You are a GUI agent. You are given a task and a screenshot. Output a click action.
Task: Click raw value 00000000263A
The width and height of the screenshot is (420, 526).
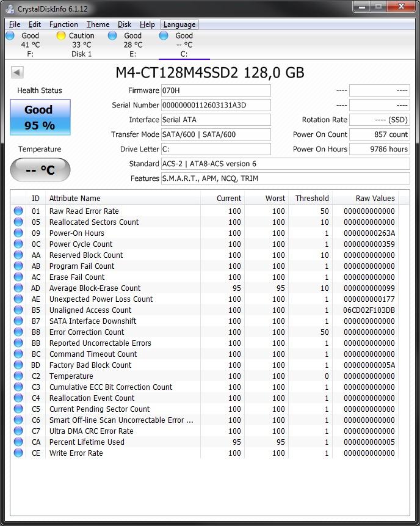369,233
